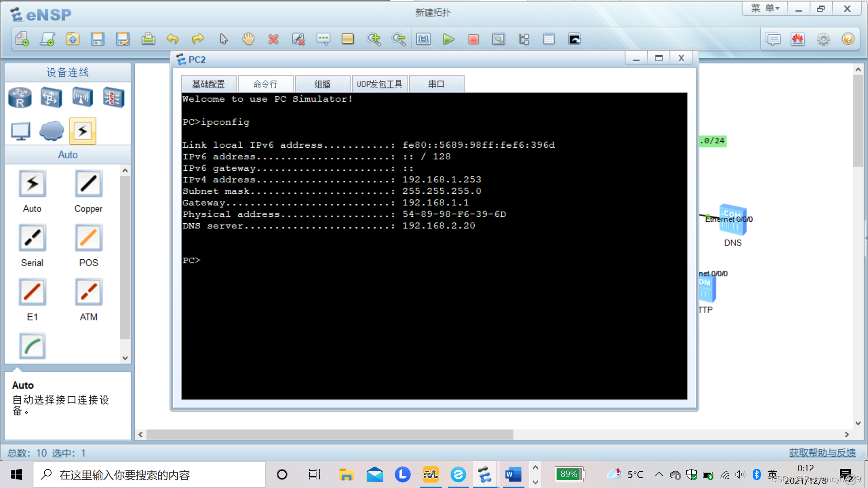
Task: Select the hand pan tool
Action: click(248, 39)
